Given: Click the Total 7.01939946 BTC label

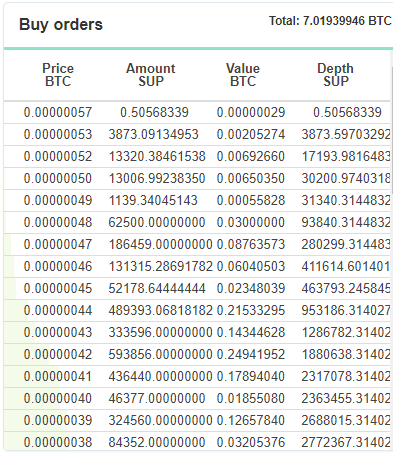Looking at the screenshot, I should tap(330, 21).
